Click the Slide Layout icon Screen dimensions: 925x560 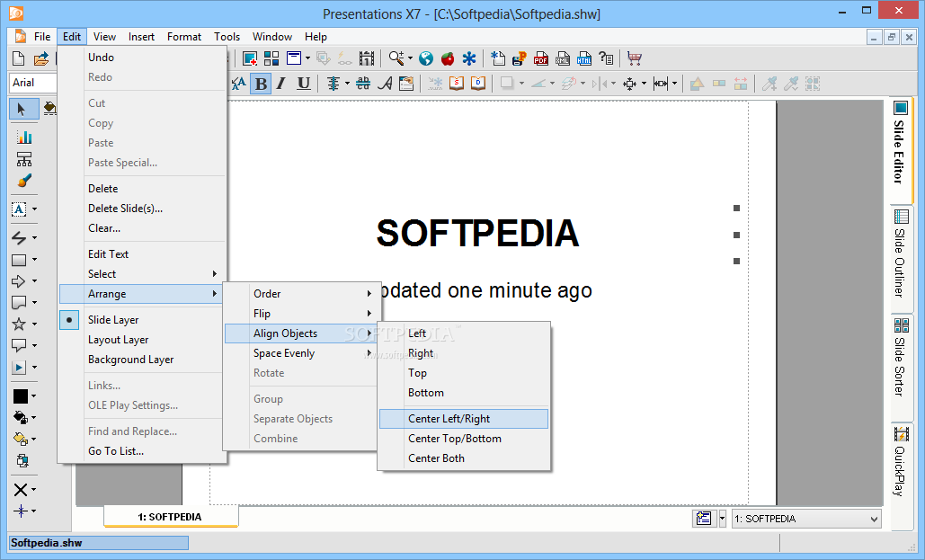[x=294, y=58]
